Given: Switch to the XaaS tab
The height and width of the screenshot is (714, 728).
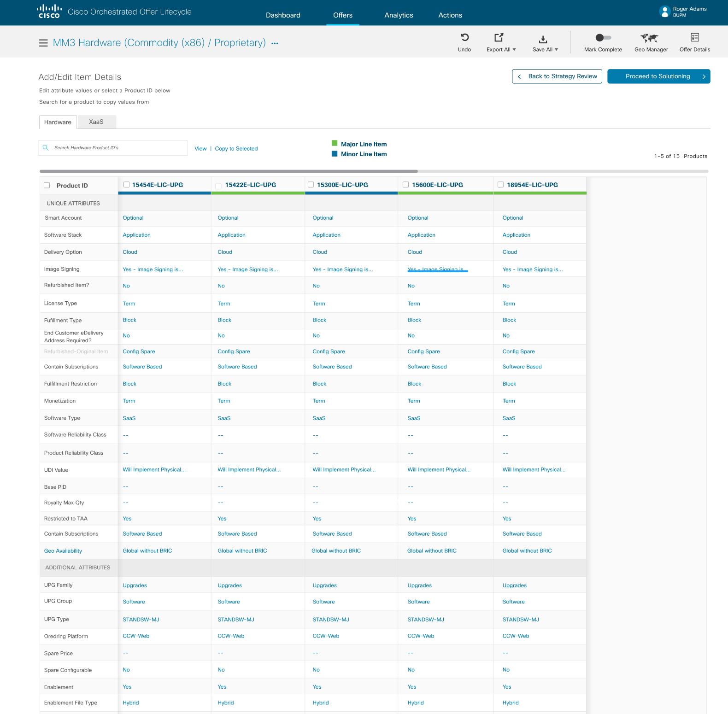Looking at the screenshot, I should point(96,122).
